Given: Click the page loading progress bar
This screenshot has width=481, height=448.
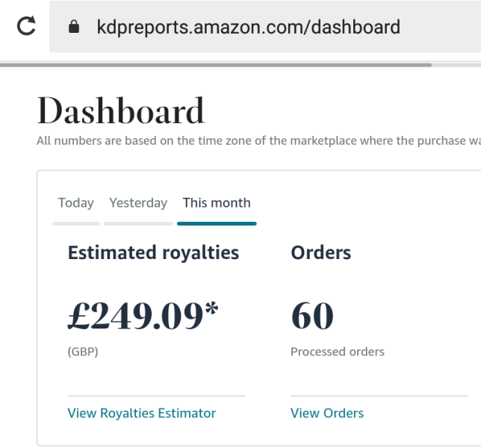Looking at the screenshot, I should (217, 65).
